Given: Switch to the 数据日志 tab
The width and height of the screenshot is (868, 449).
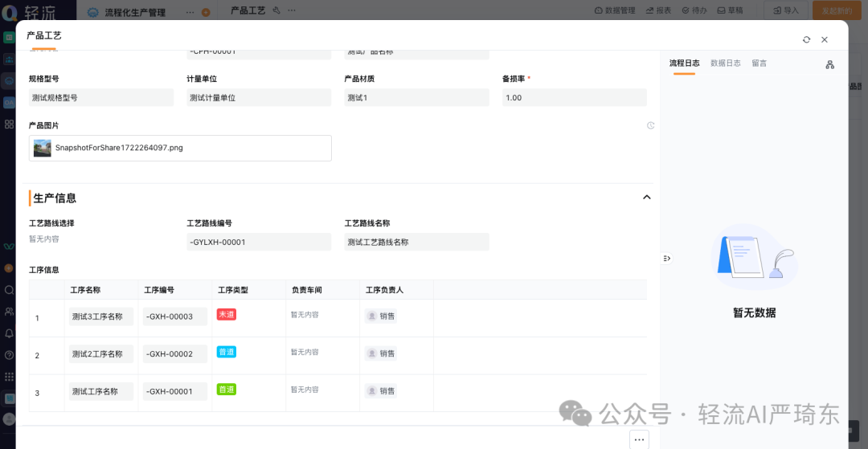Looking at the screenshot, I should 726,63.
